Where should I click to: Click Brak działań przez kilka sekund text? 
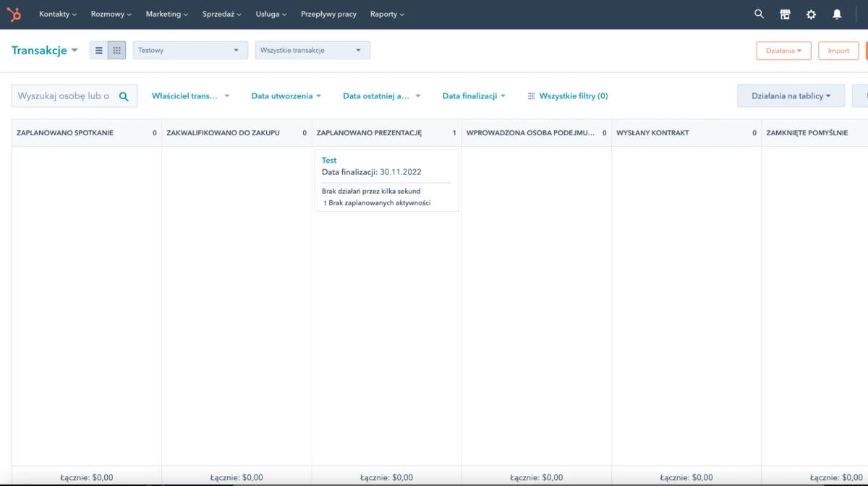(371, 191)
